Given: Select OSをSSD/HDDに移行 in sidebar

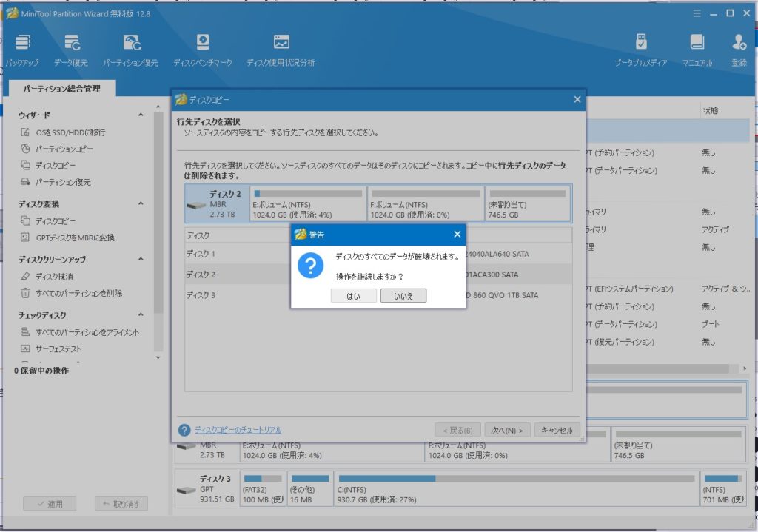Looking at the screenshot, I should pos(70,132).
